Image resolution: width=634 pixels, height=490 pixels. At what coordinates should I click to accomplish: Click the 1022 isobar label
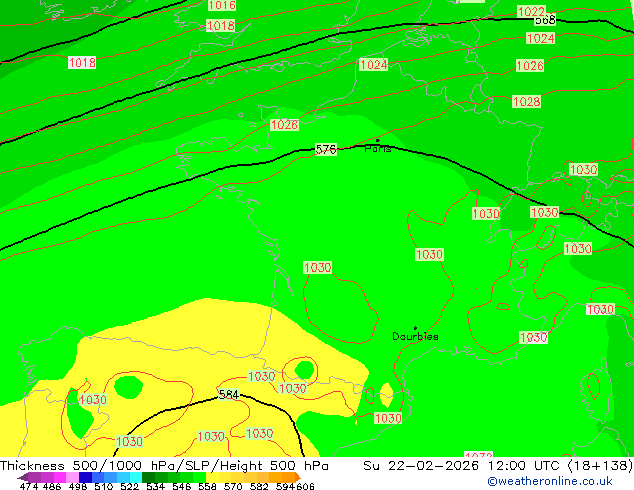coord(531,11)
